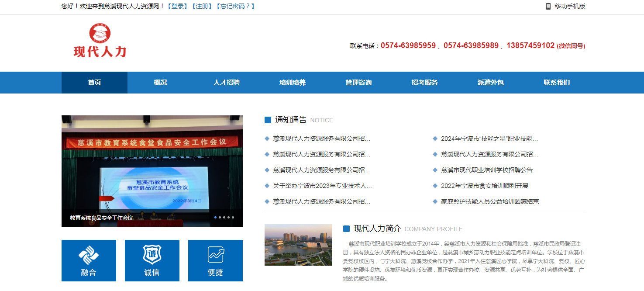Open the 诚信 shield tile

point(152,260)
